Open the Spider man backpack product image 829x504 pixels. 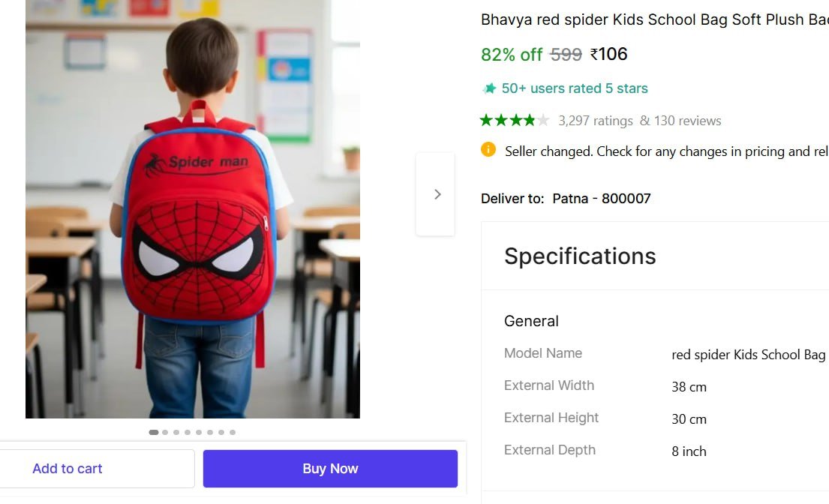pos(193,210)
